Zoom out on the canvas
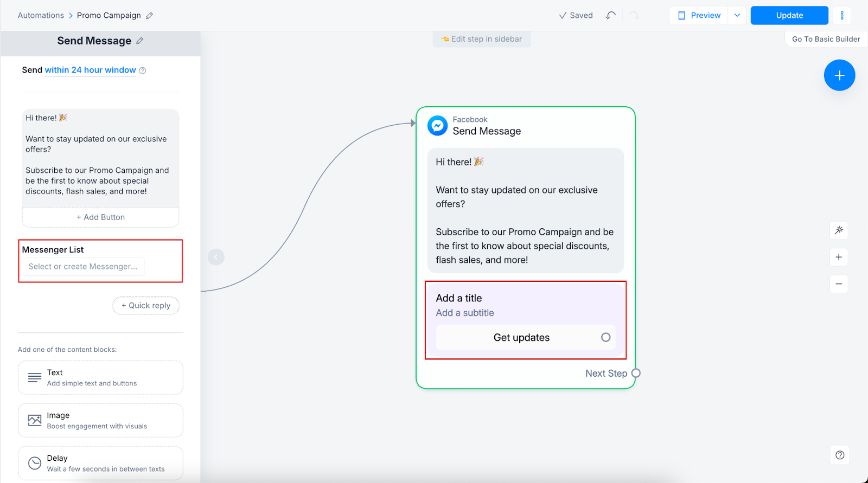The width and height of the screenshot is (868, 483). tap(839, 284)
